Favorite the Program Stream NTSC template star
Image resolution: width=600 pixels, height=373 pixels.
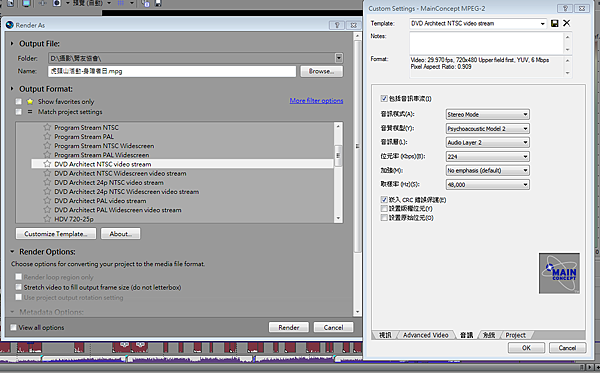click(47, 127)
